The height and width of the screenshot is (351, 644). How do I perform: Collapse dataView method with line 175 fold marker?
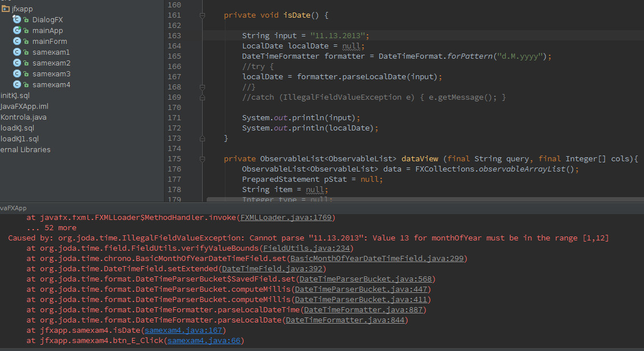202,159
